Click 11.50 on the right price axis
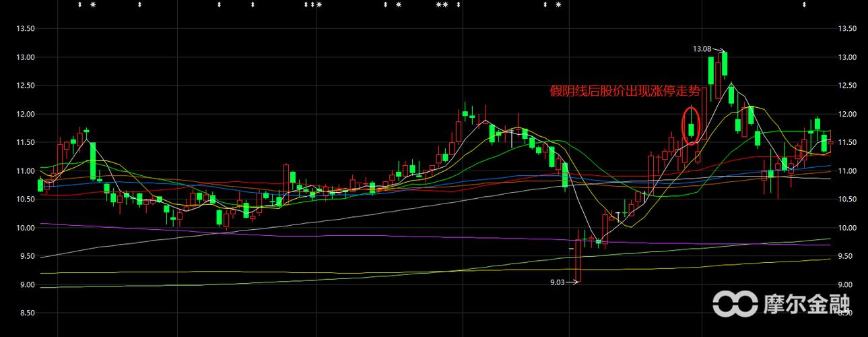 tap(847, 142)
